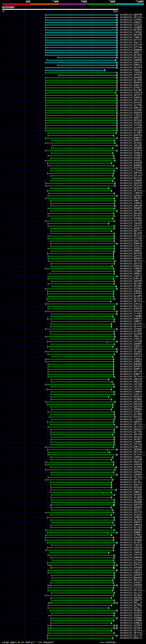The height and width of the screenshot is (644, 146).
Task: Select hit UniRef100_B4FQ54
Action: tap(131, 585)
